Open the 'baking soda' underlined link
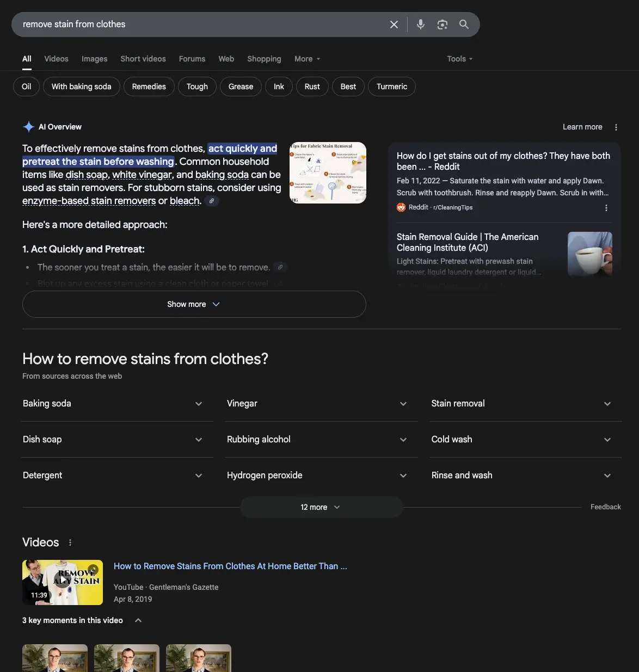This screenshot has height=672, width=639. click(x=222, y=175)
